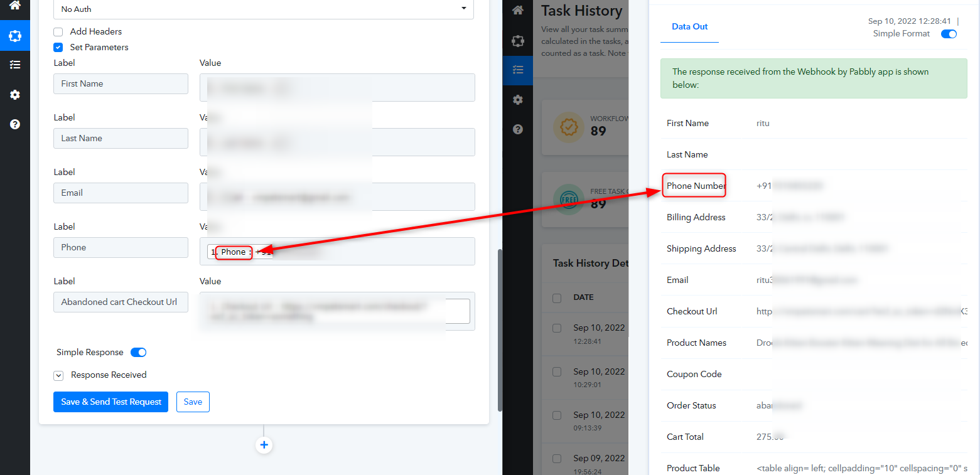Click the gear icon in middle sidebar
The width and height of the screenshot is (980, 475).
coord(517,100)
